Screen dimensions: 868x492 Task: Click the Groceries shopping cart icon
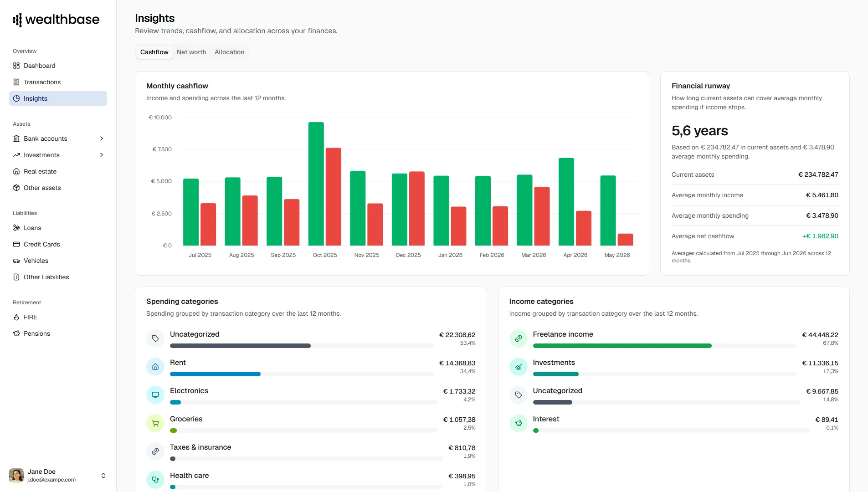(155, 423)
